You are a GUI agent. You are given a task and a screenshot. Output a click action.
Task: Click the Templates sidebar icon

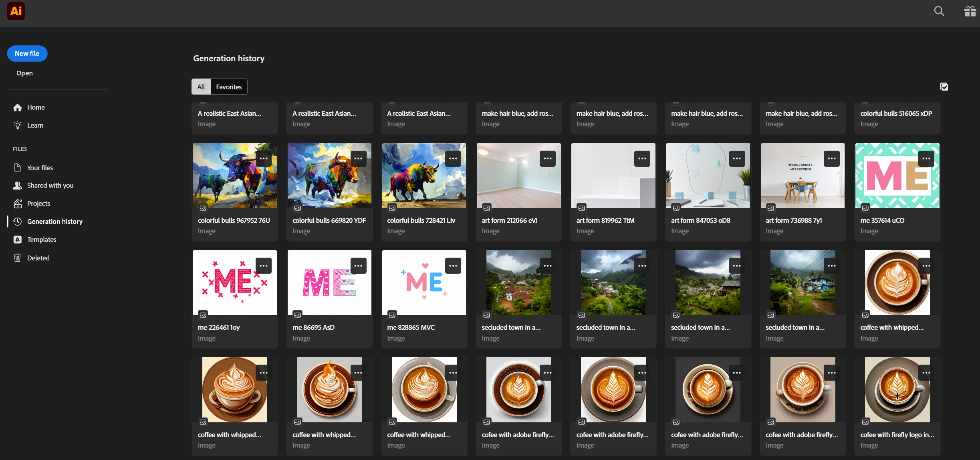coord(17,240)
